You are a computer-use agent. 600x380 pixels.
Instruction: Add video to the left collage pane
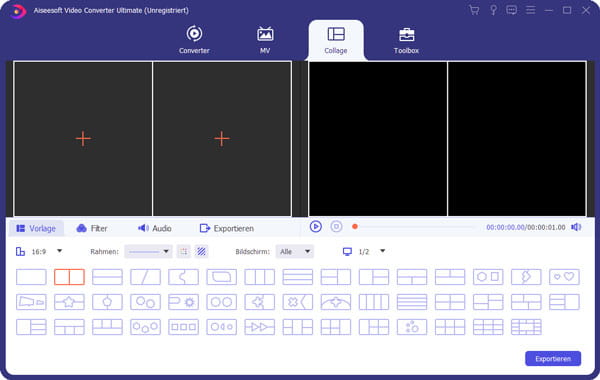tap(83, 139)
